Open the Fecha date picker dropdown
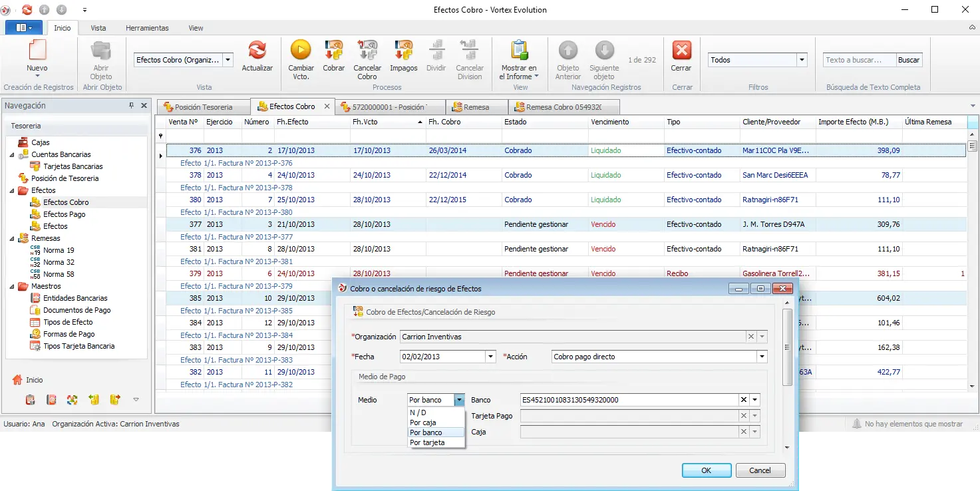 tap(490, 357)
